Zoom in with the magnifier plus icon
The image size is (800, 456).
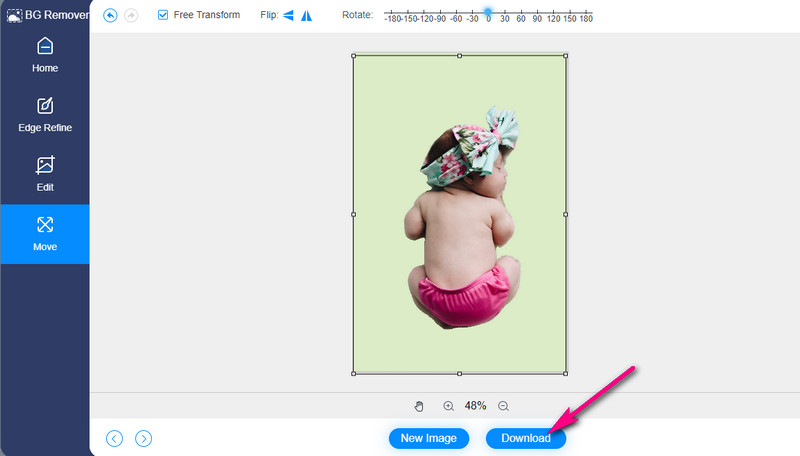(448, 406)
